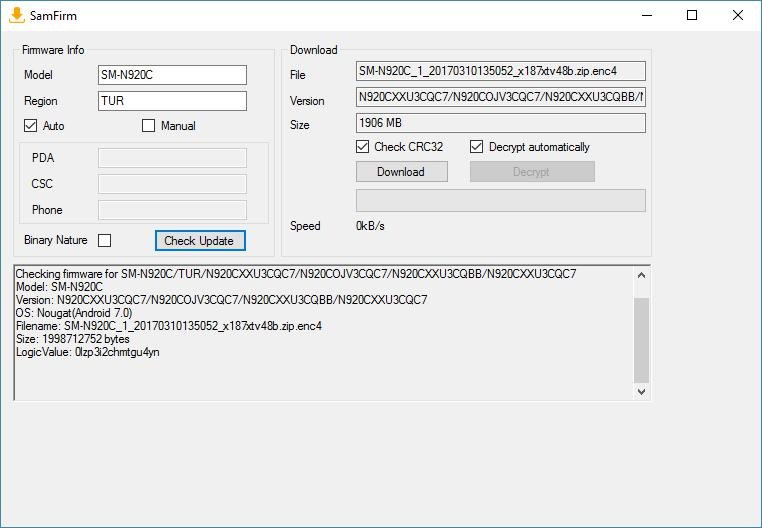Viewport: 762px width, 528px height.
Task: Click the CSC input field
Action: [172, 184]
